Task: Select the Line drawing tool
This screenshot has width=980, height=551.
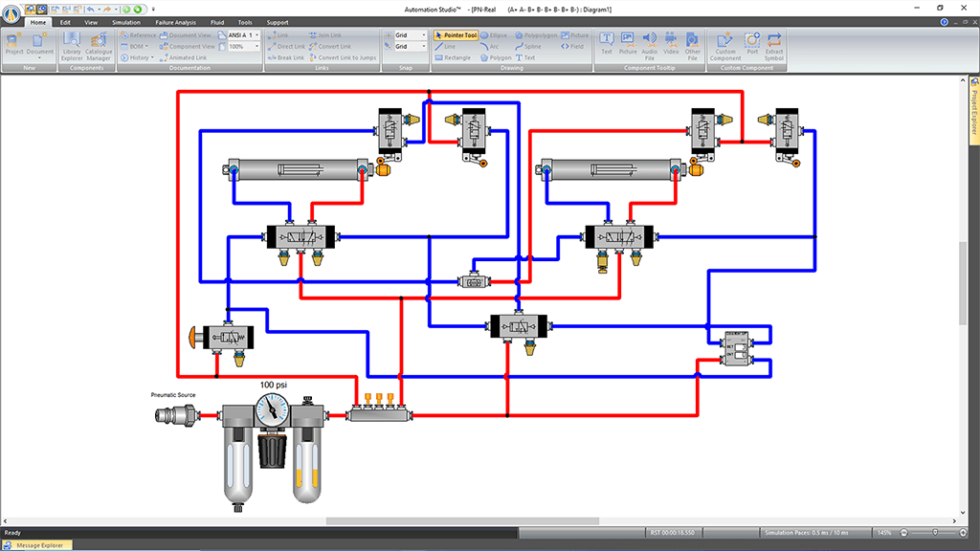Action: point(446,46)
